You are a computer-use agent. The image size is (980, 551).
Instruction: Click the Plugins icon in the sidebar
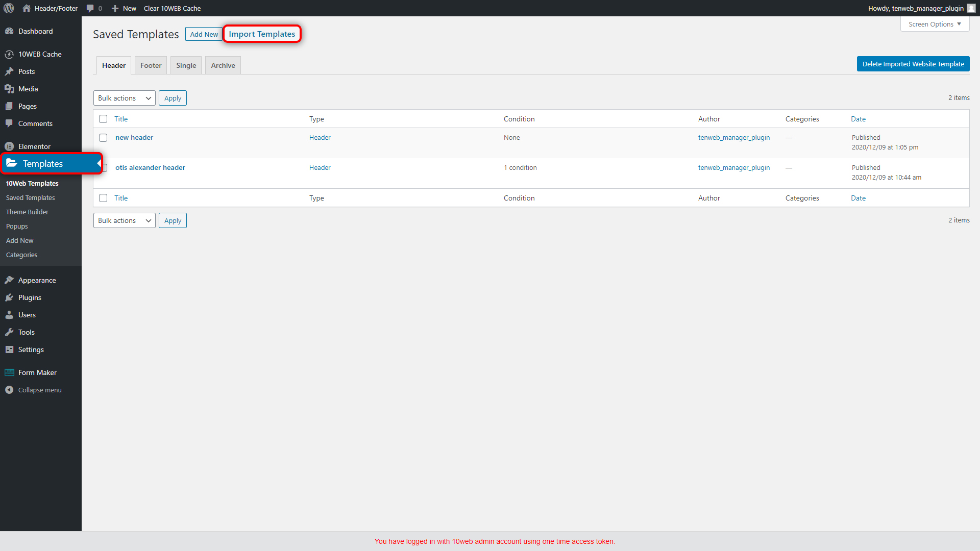click(x=10, y=297)
